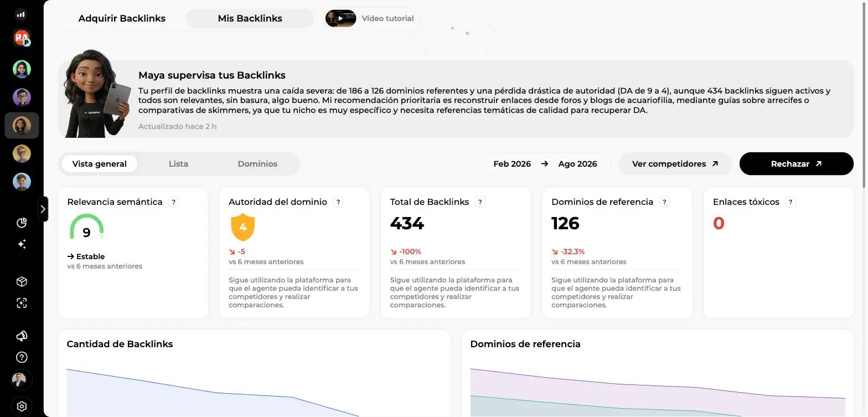The width and height of the screenshot is (868, 417).
Task: Click the 434 total backlinks value
Action: pyautogui.click(x=407, y=223)
